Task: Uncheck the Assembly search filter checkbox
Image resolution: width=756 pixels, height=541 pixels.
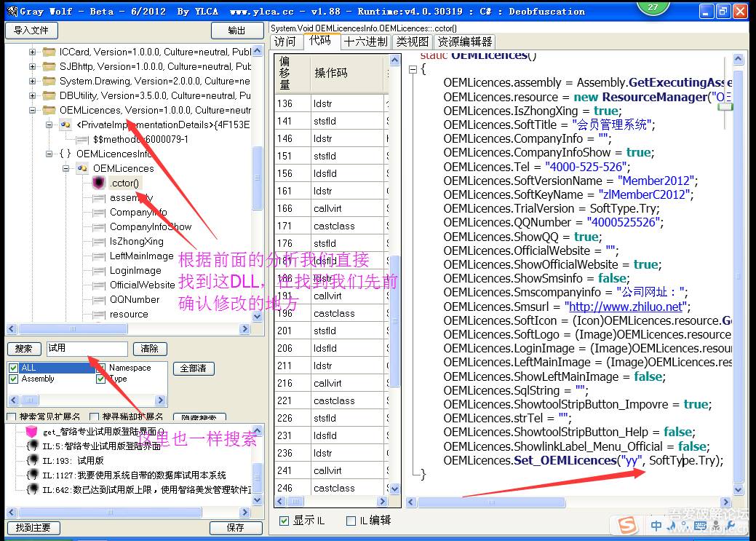Action: point(13,379)
